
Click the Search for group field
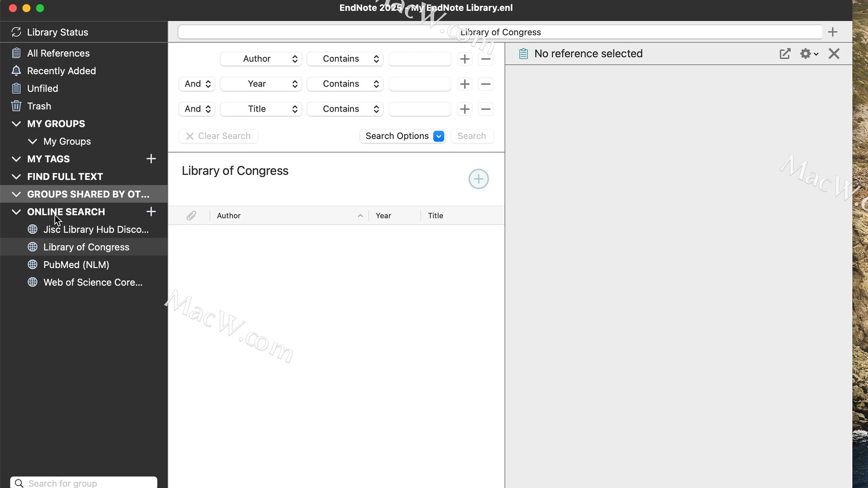point(84,483)
